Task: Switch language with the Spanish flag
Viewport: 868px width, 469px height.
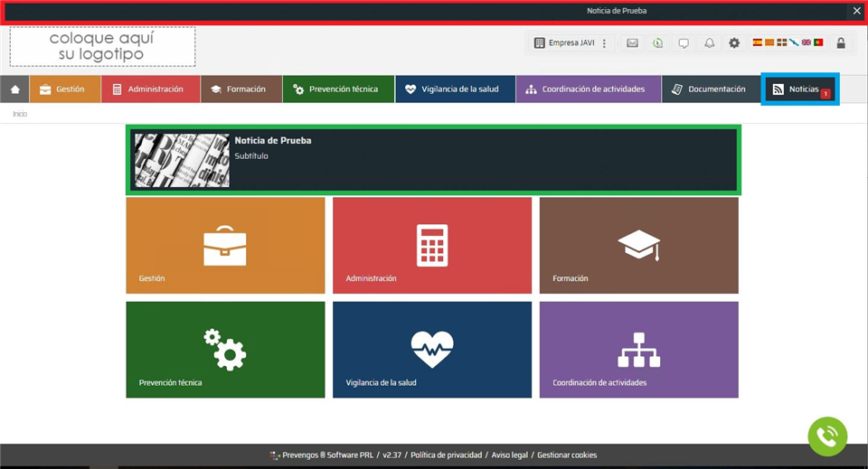Action: 758,42
